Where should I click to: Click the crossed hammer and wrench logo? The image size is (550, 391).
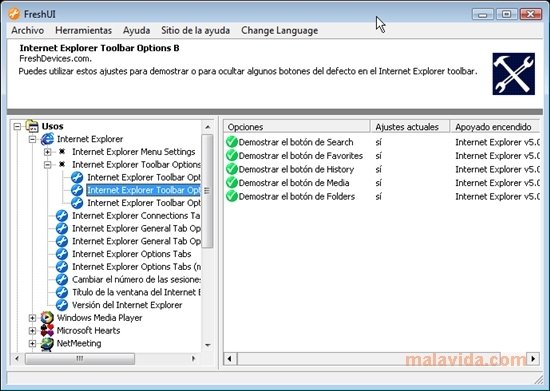point(514,74)
